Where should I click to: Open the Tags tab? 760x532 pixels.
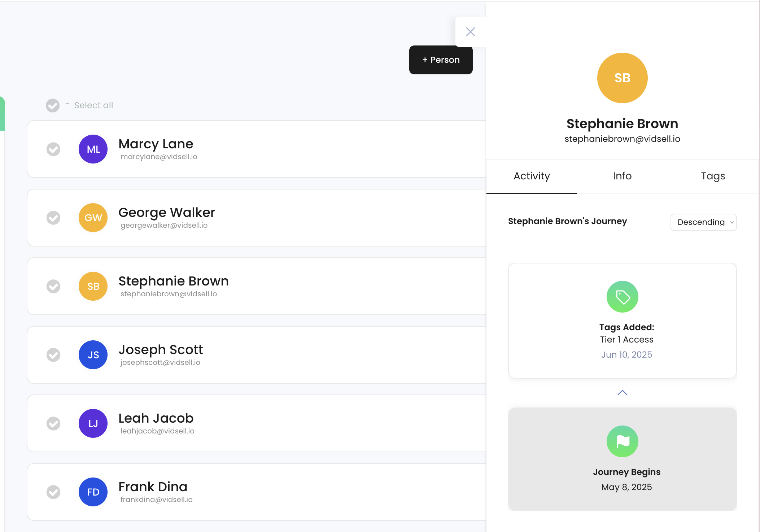click(713, 176)
